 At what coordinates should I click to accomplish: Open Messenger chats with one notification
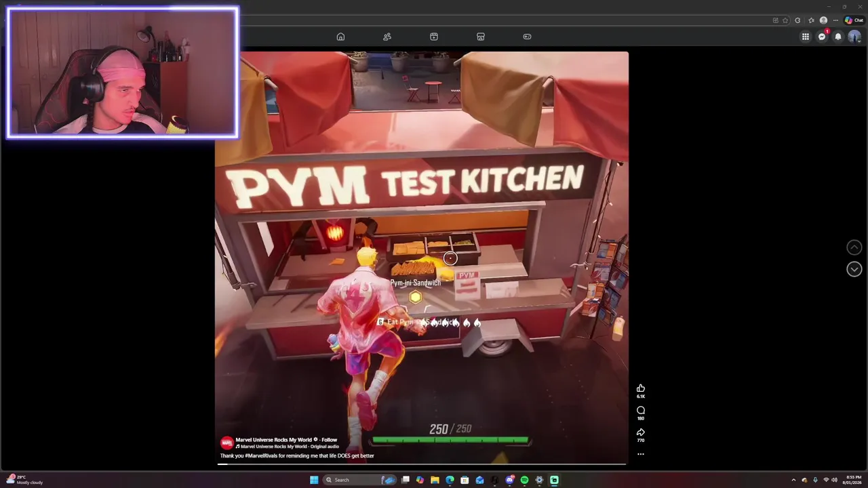[x=822, y=37]
